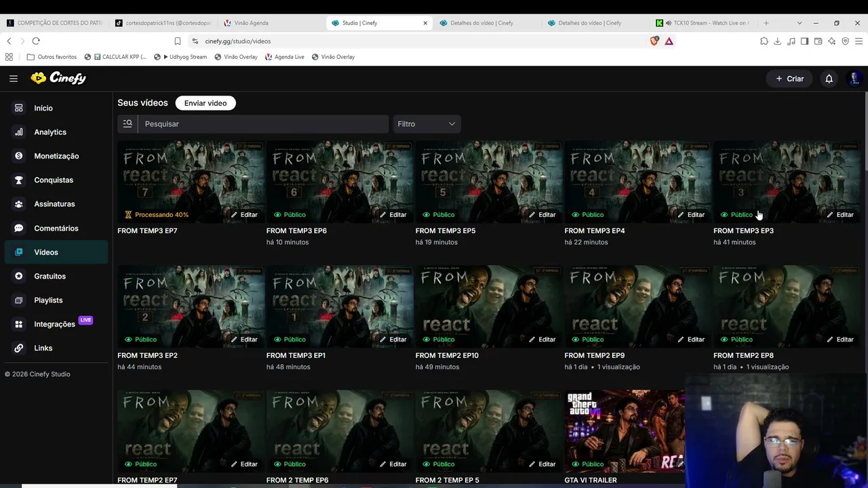Click Público status on FROM TEMP3 EP2
The image size is (868, 488).
pyautogui.click(x=140, y=340)
